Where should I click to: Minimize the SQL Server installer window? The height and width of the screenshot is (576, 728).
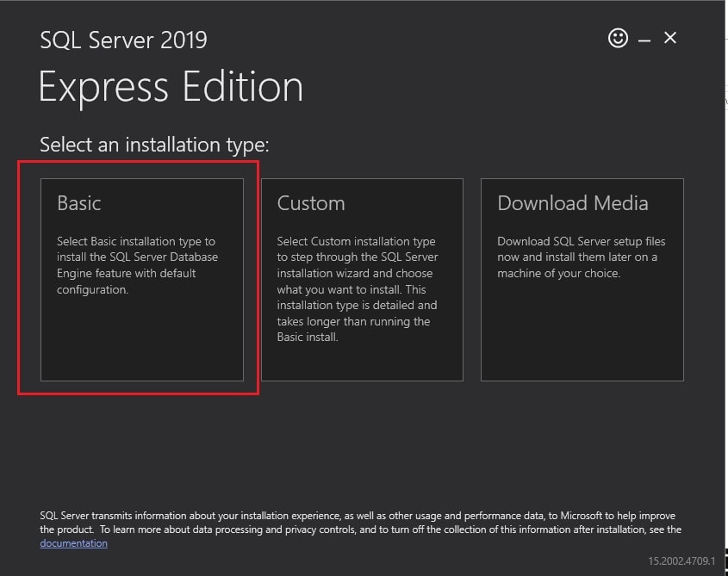coord(644,40)
